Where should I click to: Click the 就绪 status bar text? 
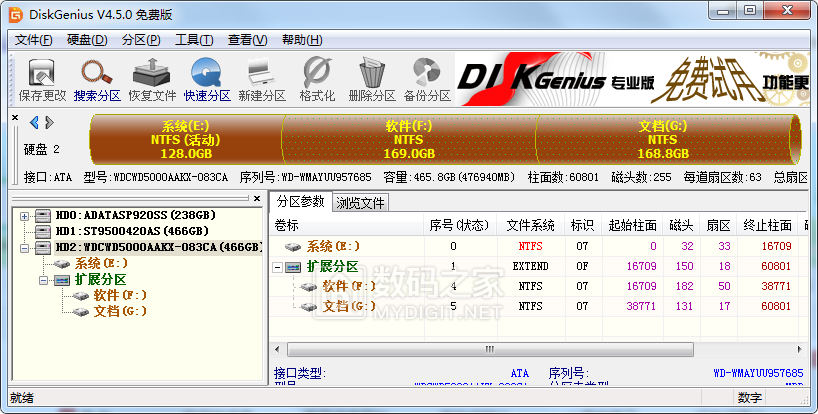click(x=21, y=398)
